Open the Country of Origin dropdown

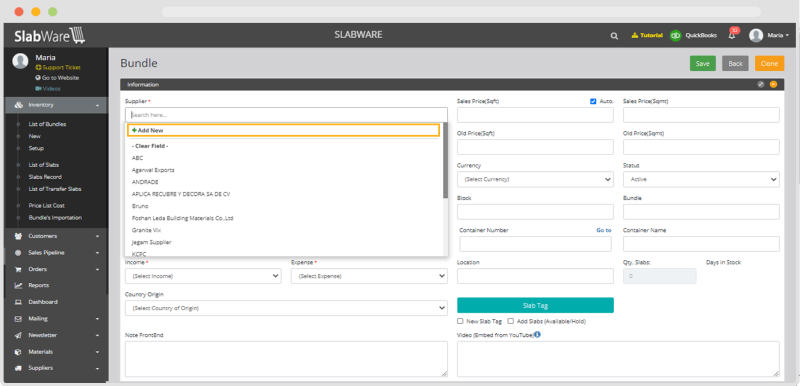click(286, 308)
